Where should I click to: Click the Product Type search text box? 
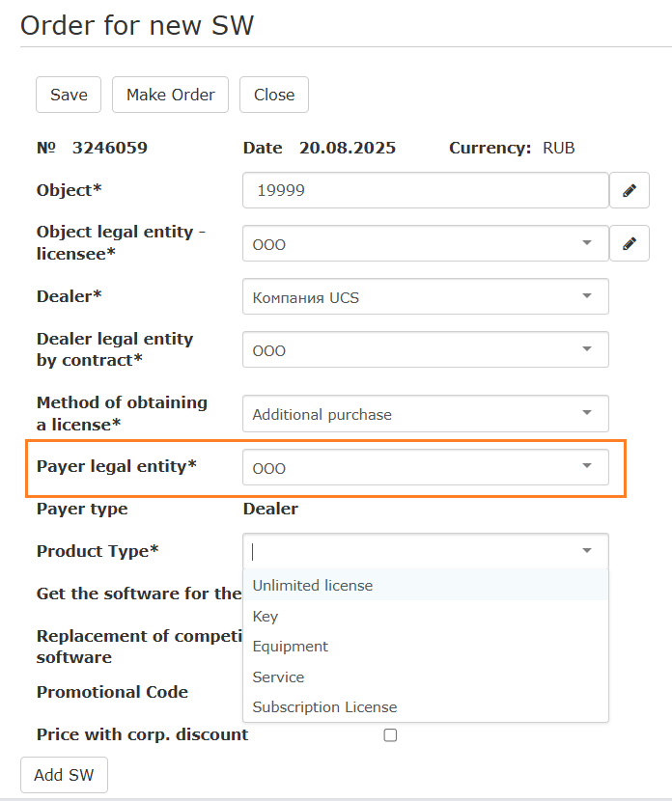(x=406, y=551)
